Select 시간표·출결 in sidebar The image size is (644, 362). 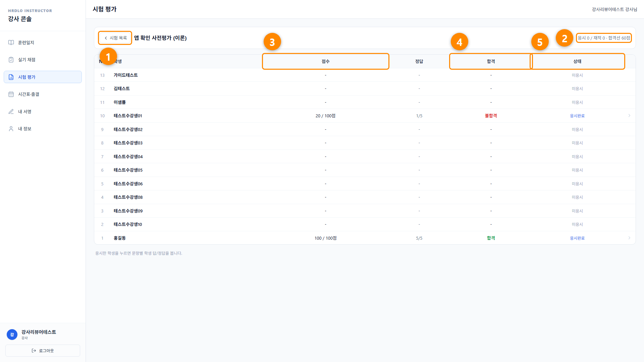(43, 94)
